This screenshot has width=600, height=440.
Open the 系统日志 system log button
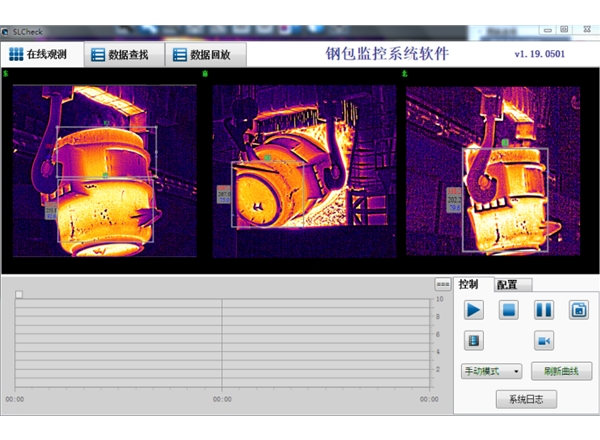click(526, 399)
